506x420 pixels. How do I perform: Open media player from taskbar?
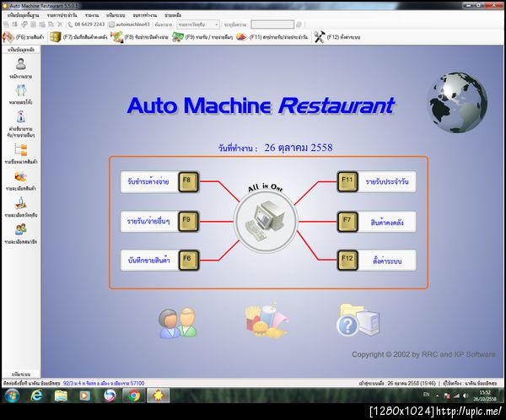tap(85, 396)
